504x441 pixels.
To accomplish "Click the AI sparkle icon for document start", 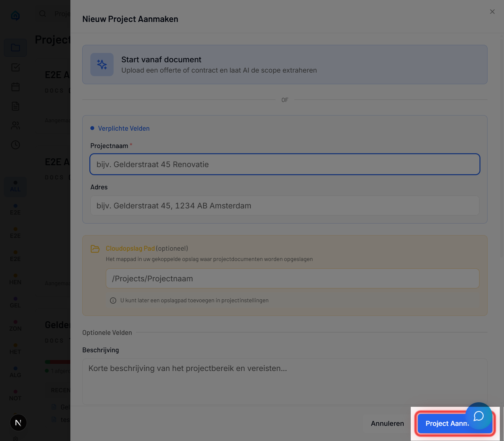I will [x=102, y=65].
